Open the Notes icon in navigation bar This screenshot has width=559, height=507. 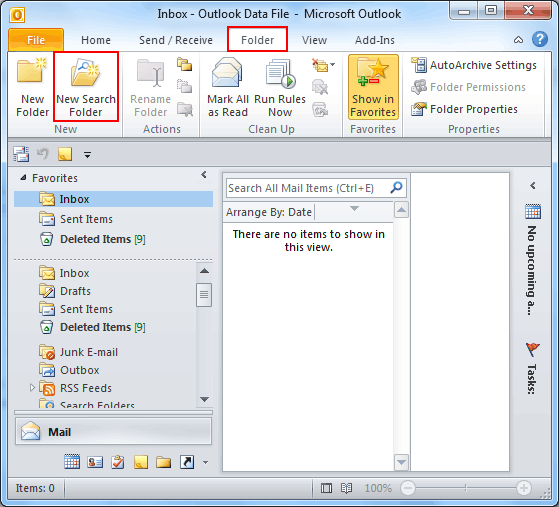click(140, 462)
